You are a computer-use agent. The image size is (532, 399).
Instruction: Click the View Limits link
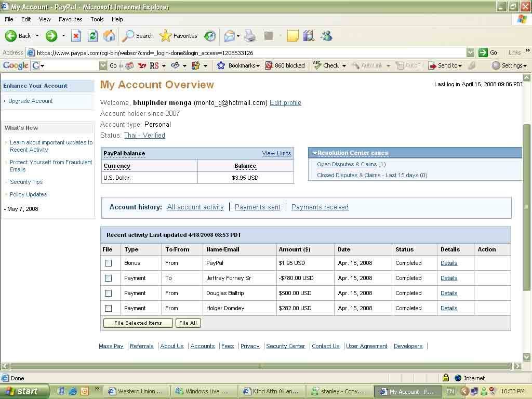coord(276,153)
